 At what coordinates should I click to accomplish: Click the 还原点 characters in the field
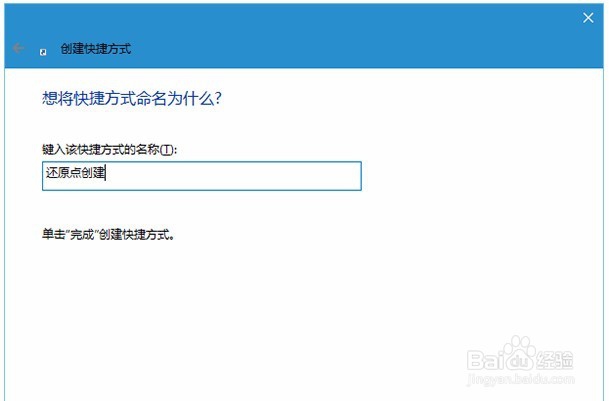63,173
